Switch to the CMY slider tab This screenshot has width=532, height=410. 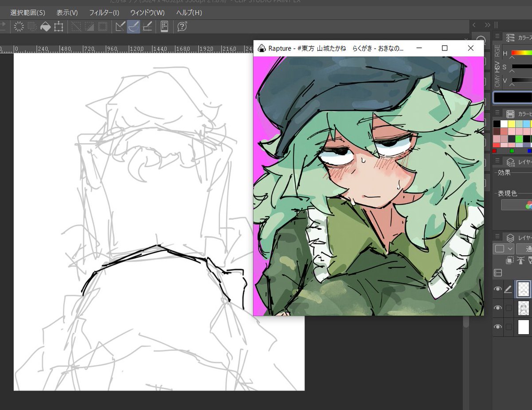point(497,82)
